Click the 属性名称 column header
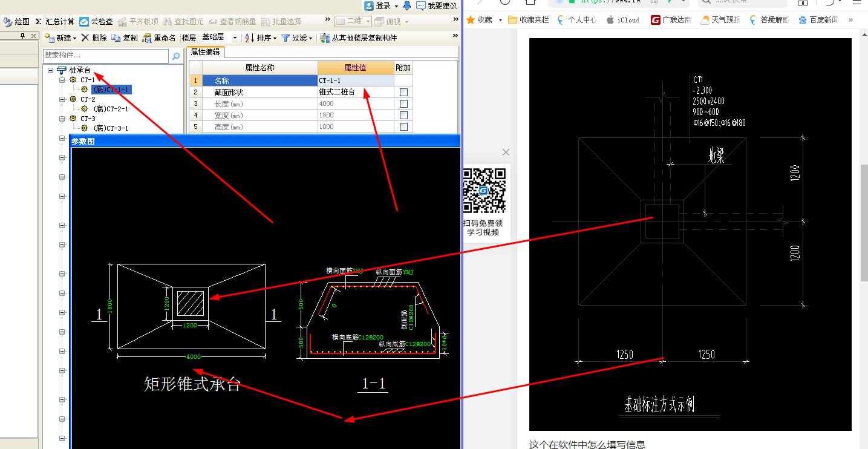The width and height of the screenshot is (868, 449). coord(259,68)
